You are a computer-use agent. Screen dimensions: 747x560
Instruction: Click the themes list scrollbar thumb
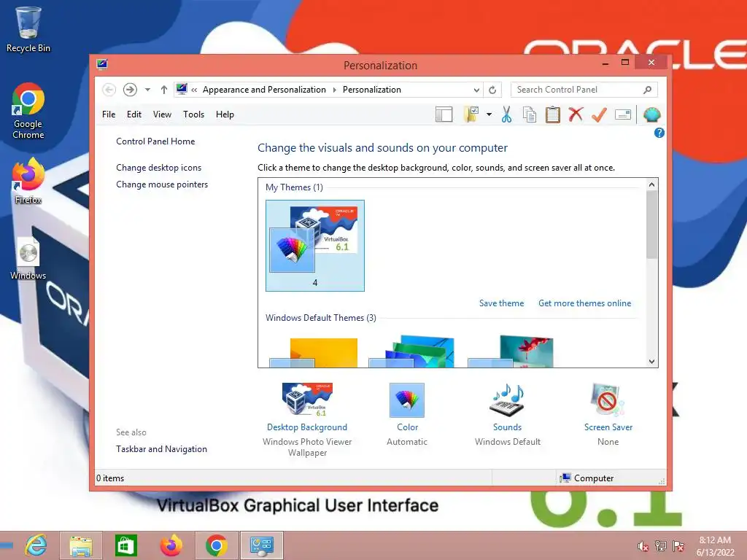651,225
